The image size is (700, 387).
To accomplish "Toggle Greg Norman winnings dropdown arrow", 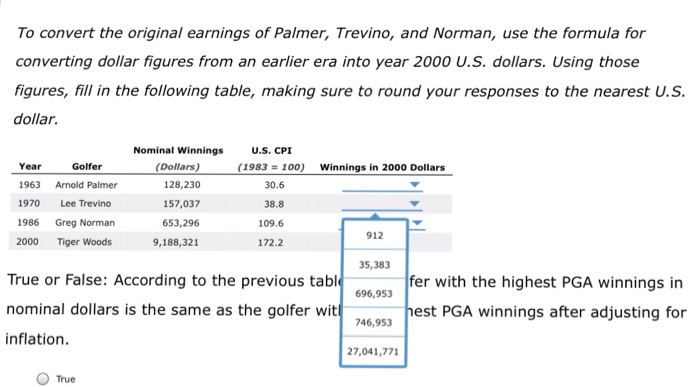I will click(x=417, y=223).
